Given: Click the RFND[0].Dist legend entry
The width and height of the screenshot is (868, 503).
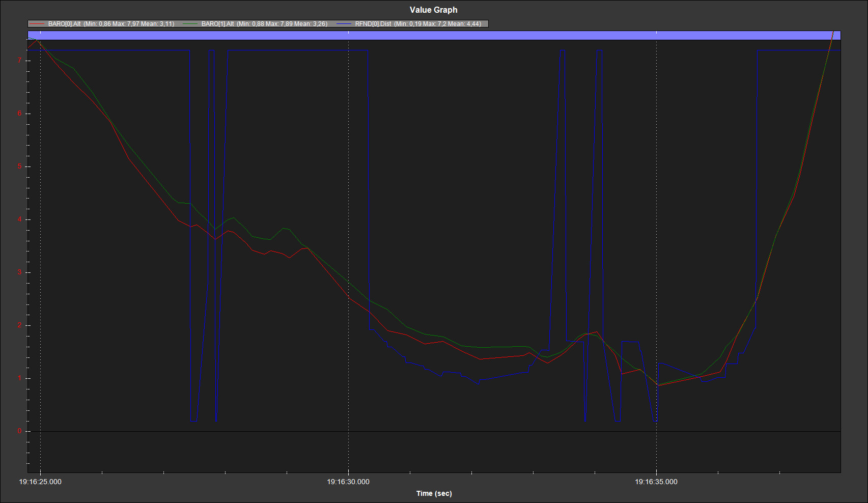Looking at the screenshot, I should tap(409, 24).
